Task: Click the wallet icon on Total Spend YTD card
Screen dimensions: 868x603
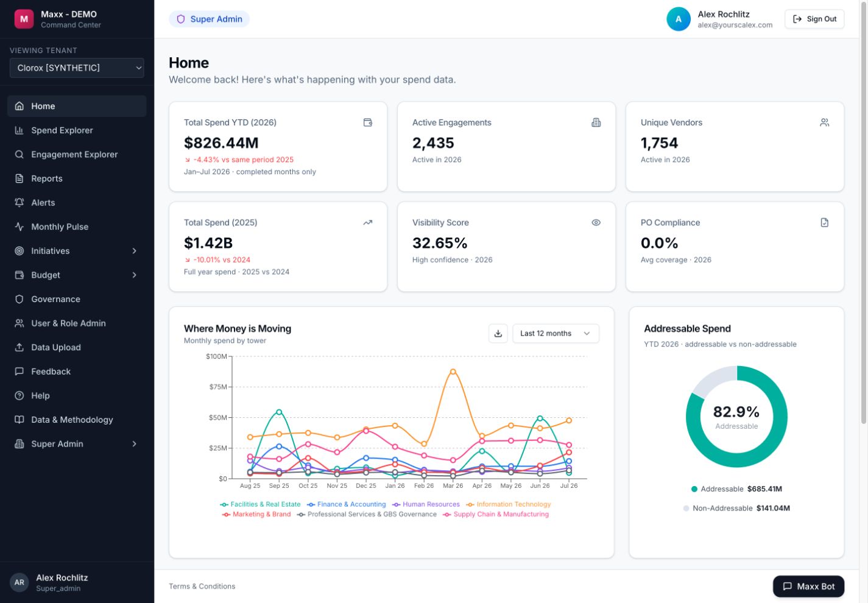Action: pyautogui.click(x=368, y=122)
